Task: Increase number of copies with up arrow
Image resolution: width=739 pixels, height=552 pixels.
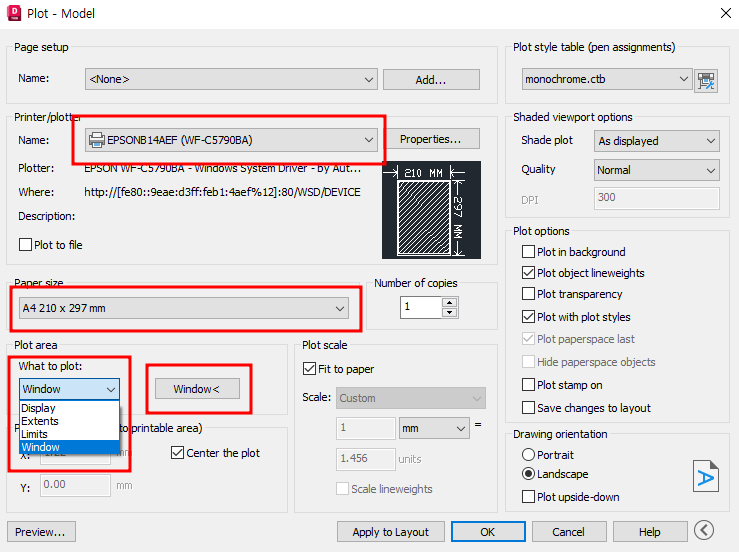Action: [450, 303]
